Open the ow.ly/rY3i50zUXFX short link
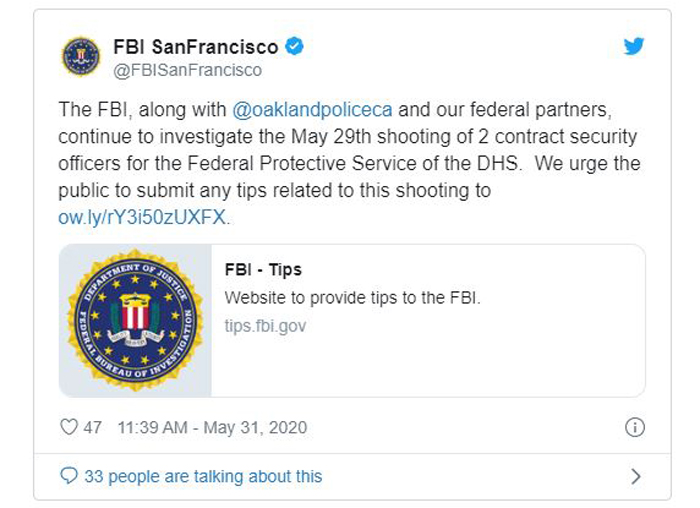Viewport: 700px width, 508px height. click(x=142, y=217)
